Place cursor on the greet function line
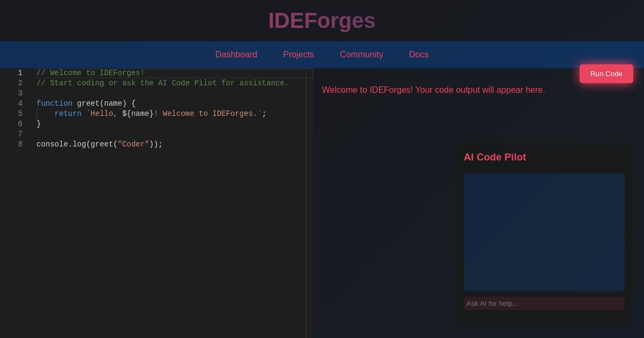644x338 pixels. (x=86, y=104)
